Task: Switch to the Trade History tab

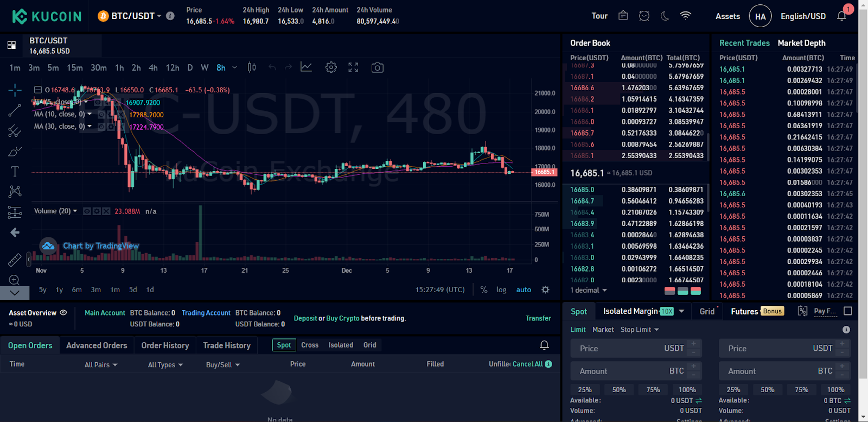Action: [x=227, y=345]
